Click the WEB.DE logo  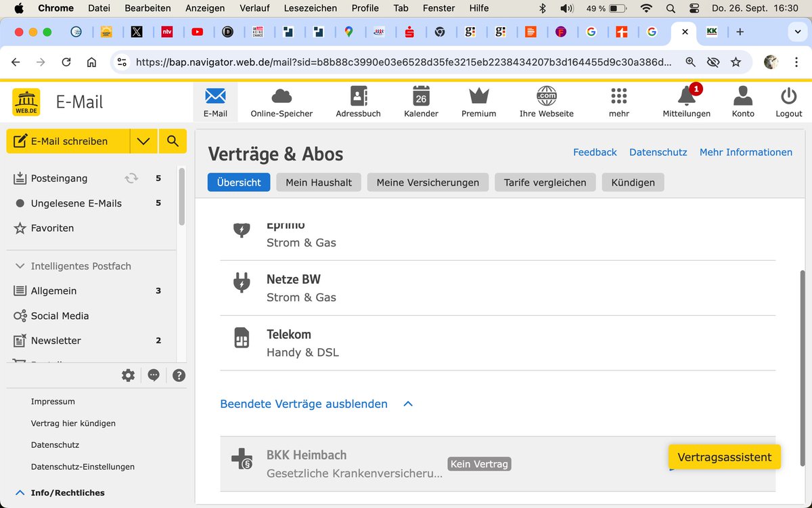(x=26, y=102)
